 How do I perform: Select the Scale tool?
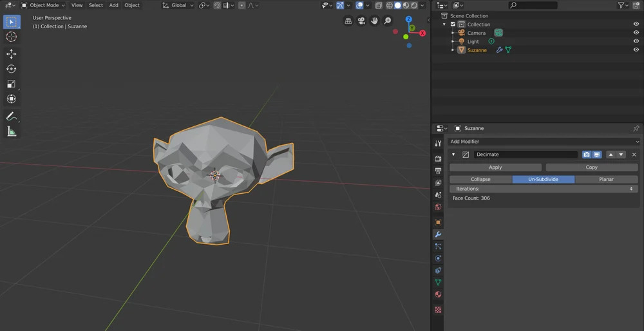(12, 84)
